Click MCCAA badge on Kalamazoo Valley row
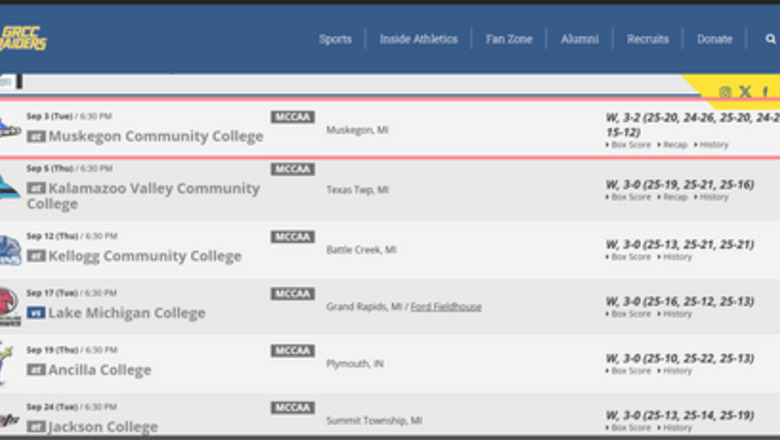 [x=292, y=169]
